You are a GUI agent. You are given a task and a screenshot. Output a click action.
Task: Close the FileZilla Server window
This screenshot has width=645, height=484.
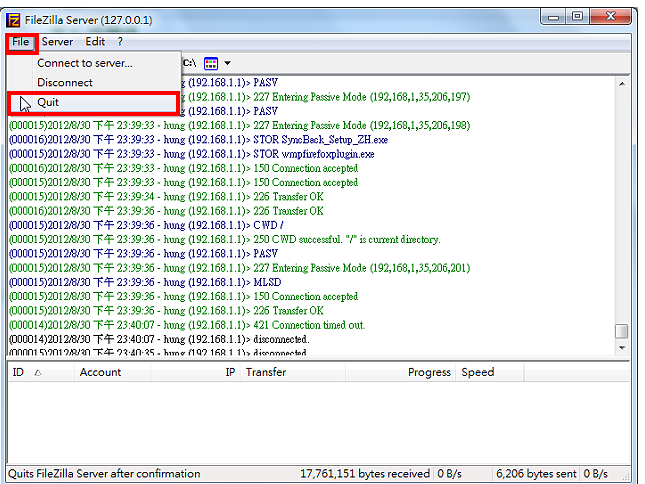(x=610, y=17)
